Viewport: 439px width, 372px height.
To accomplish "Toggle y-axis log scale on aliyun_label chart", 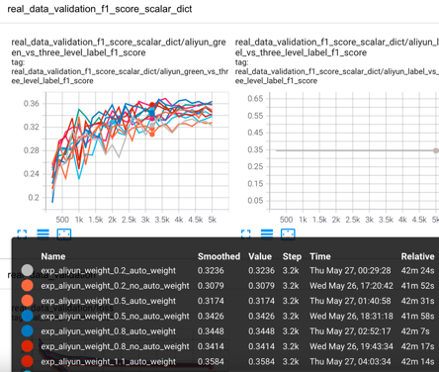I will coord(267,234).
